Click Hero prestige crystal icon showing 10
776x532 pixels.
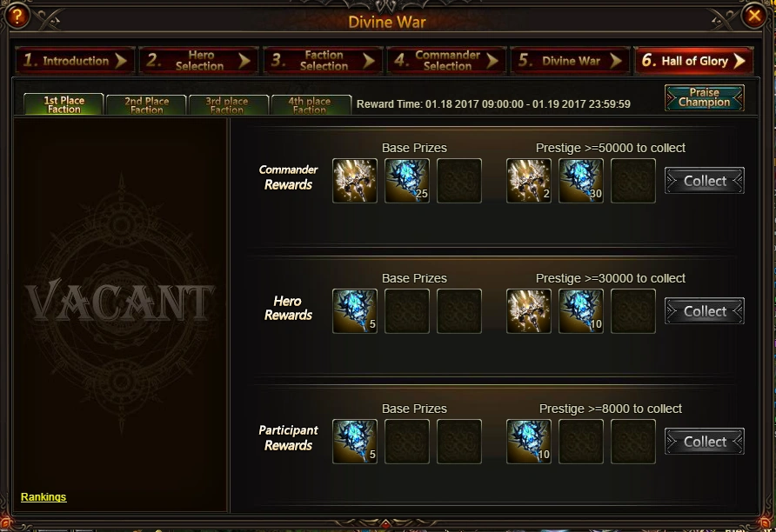(581, 311)
